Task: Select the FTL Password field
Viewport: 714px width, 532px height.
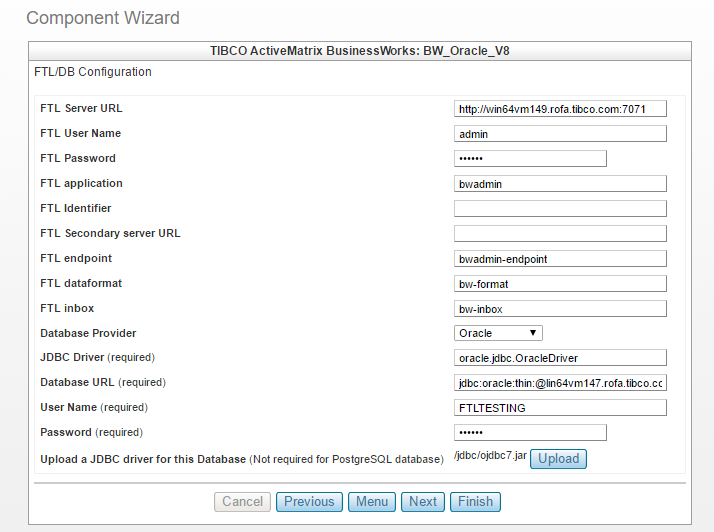Action: tap(530, 159)
